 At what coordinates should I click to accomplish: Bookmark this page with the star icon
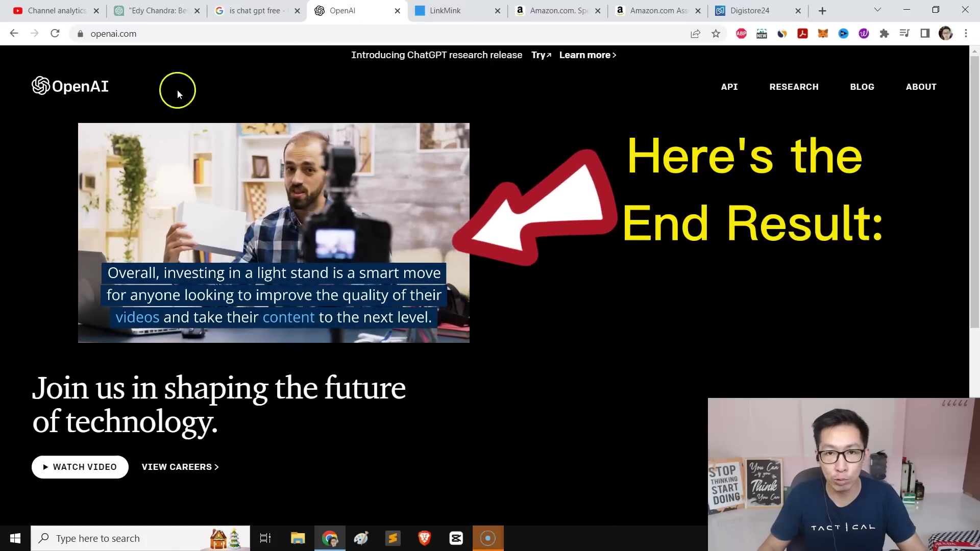pos(716,34)
